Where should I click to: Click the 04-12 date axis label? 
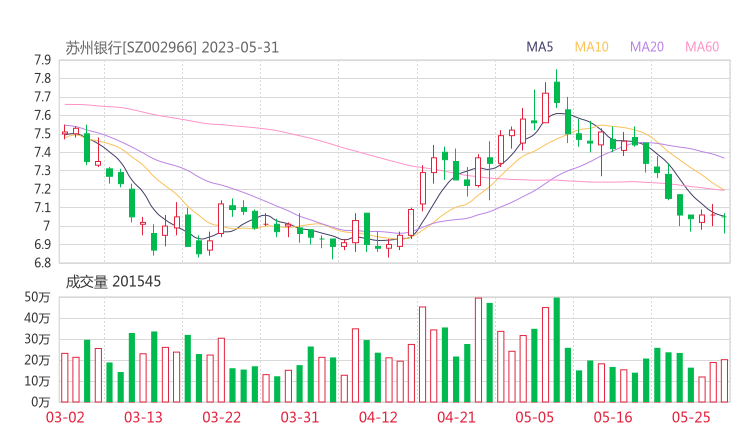click(378, 417)
